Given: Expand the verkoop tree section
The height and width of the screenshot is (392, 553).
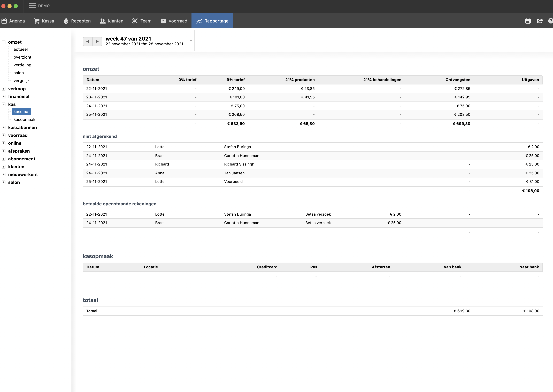Looking at the screenshot, I should pos(4,89).
